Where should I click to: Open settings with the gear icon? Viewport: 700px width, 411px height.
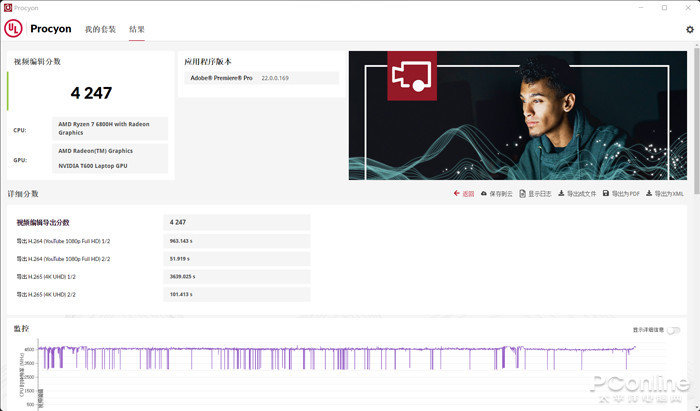coord(690,29)
